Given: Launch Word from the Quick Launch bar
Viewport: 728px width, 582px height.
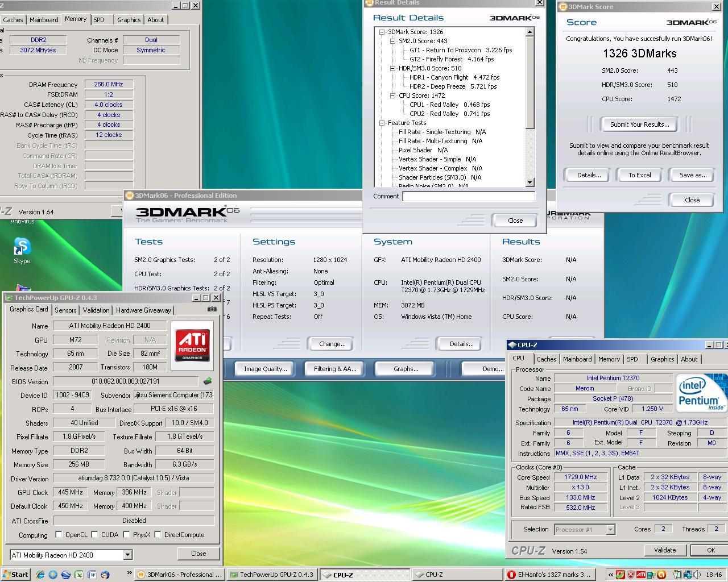Looking at the screenshot, I should pyautogui.click(x=92, y=575).
